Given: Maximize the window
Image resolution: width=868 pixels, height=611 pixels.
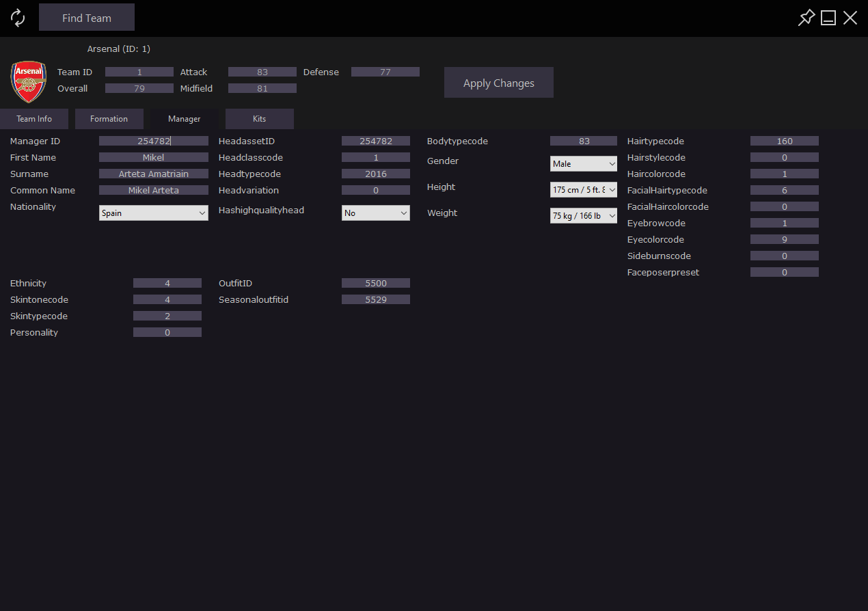Looking at the screenshot, I should (828, 18).
